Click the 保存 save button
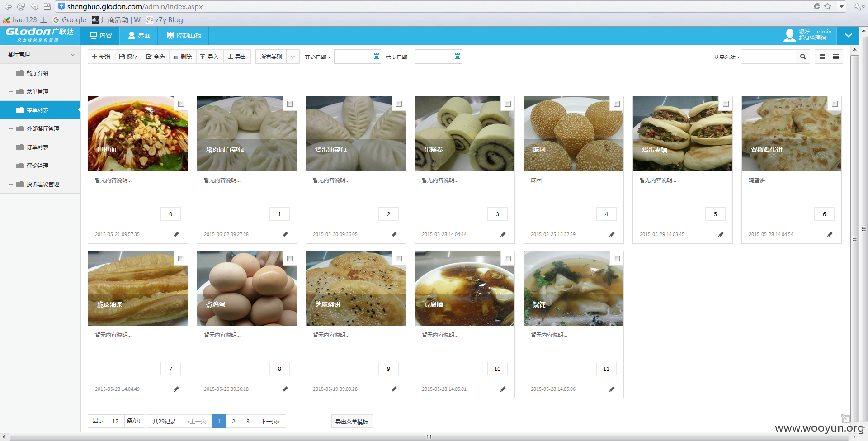The image size is (868, 441). [x=128, y=57]
